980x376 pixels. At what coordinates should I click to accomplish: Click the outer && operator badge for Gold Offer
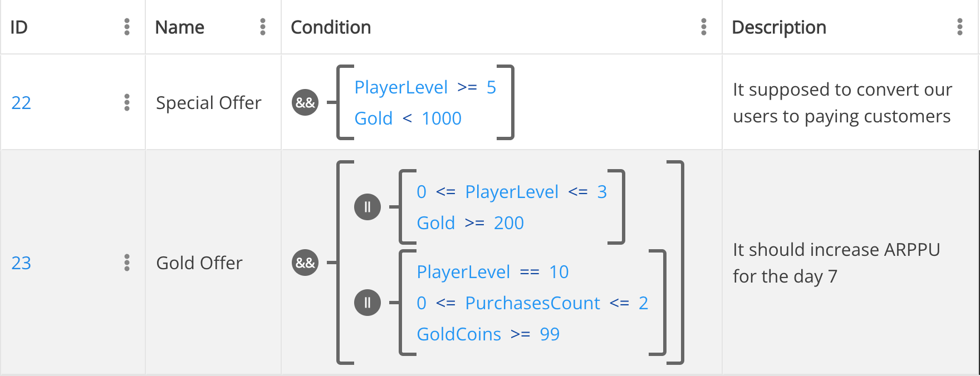(305, 263)
